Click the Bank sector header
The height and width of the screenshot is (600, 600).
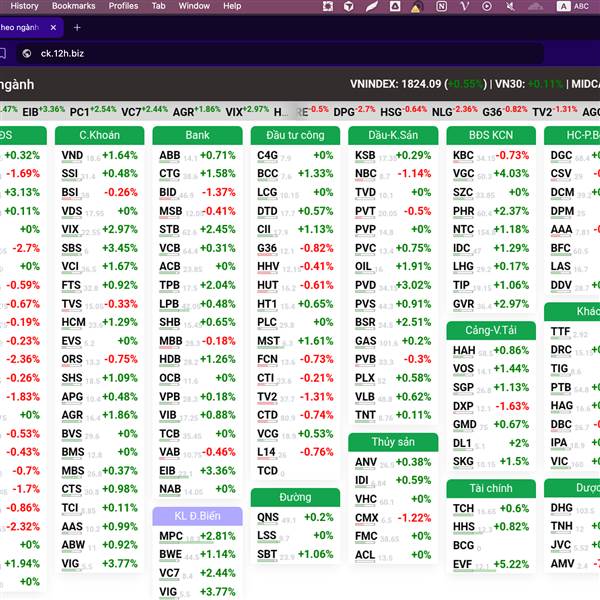click(x=197, y=135)
